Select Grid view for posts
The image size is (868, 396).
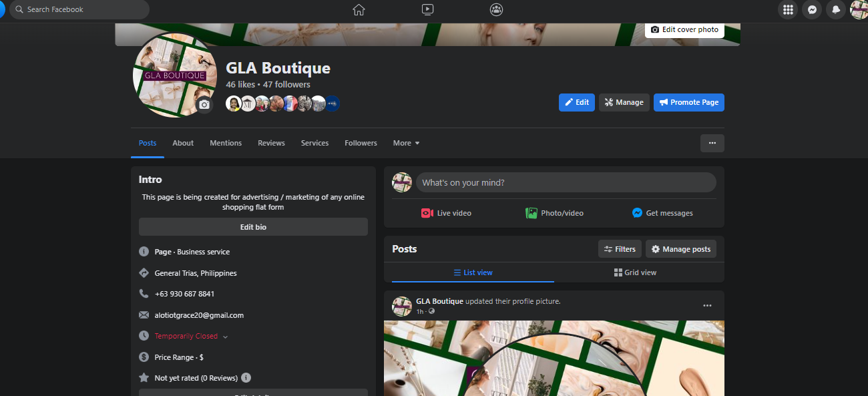click(x=635, y=272)
